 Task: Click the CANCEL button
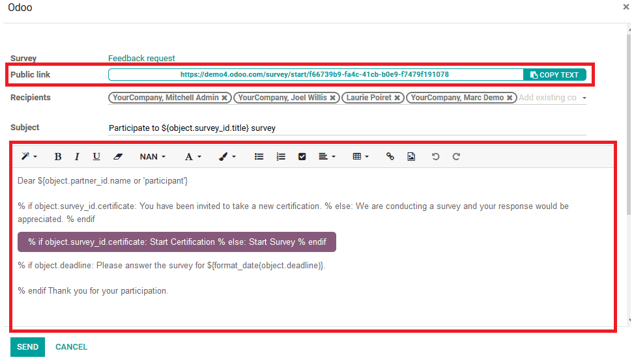click(71, 347)
